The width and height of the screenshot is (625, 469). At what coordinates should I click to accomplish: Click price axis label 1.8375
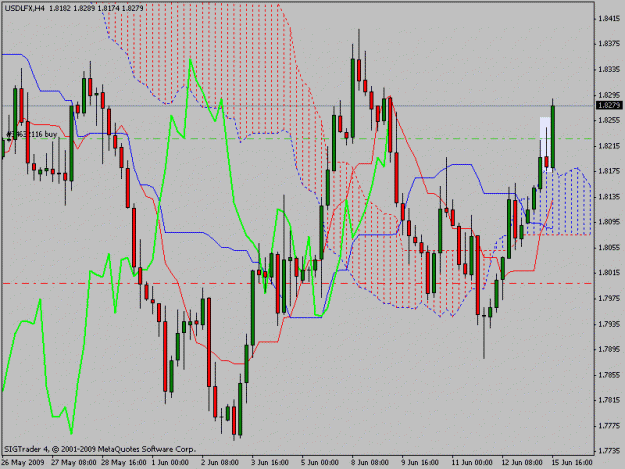(609, 44)
